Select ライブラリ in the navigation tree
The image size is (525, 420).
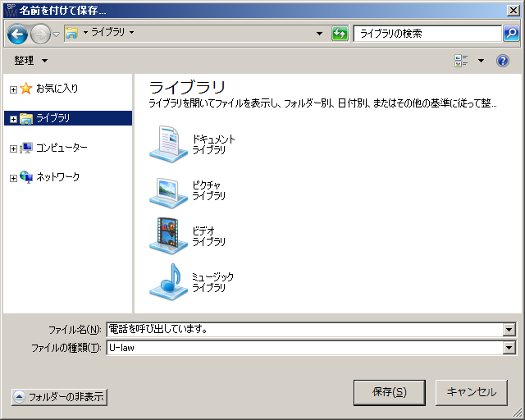coord(52,118)
